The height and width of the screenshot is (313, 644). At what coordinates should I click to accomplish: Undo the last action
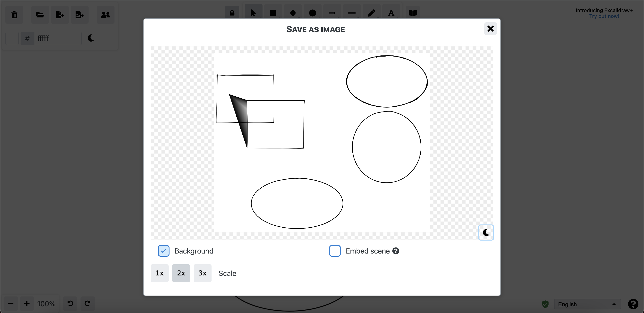(x=70, y=304)
